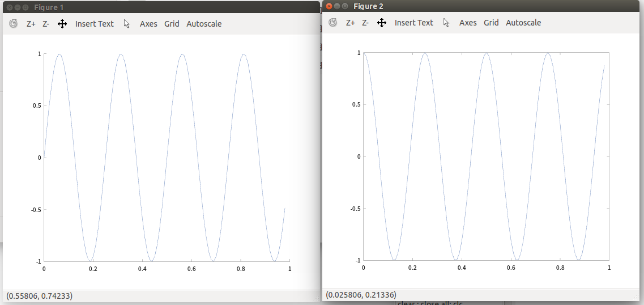Close the Figure 2 window

[x=329, y=6]
